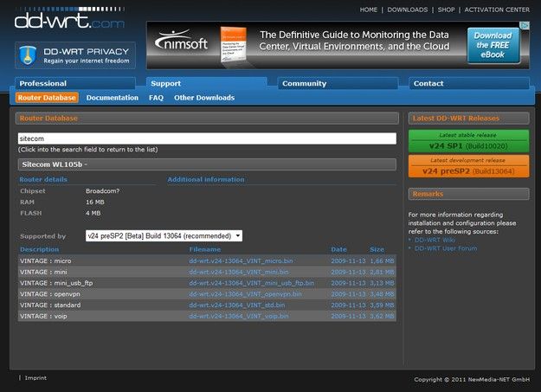
Task: Click the Nimsoft logo in banner ad
Action: click(182, 41)
